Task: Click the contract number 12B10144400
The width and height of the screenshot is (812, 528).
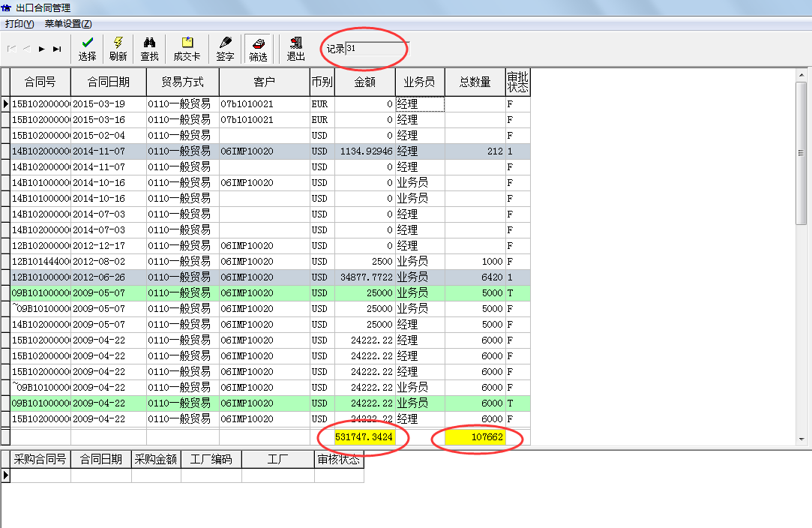Action: pyautogui.click(x=40, y=261)
